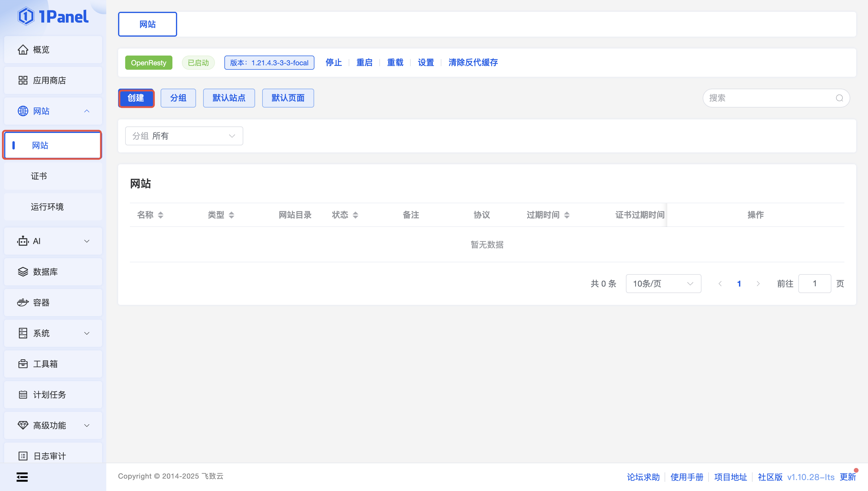
Task: Open 数据库 in the sidebar
Action: (53, 272)
